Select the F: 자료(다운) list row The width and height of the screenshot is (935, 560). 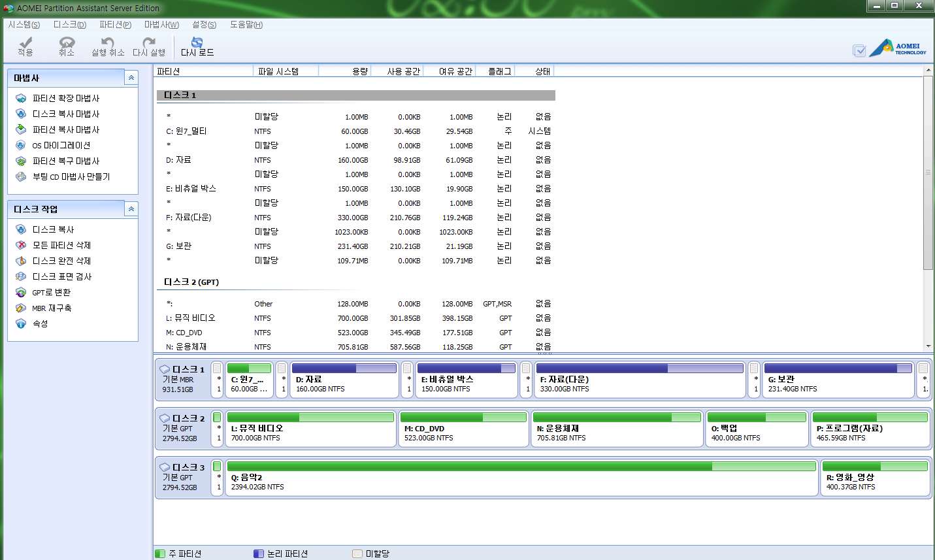(x=356, y=218)
